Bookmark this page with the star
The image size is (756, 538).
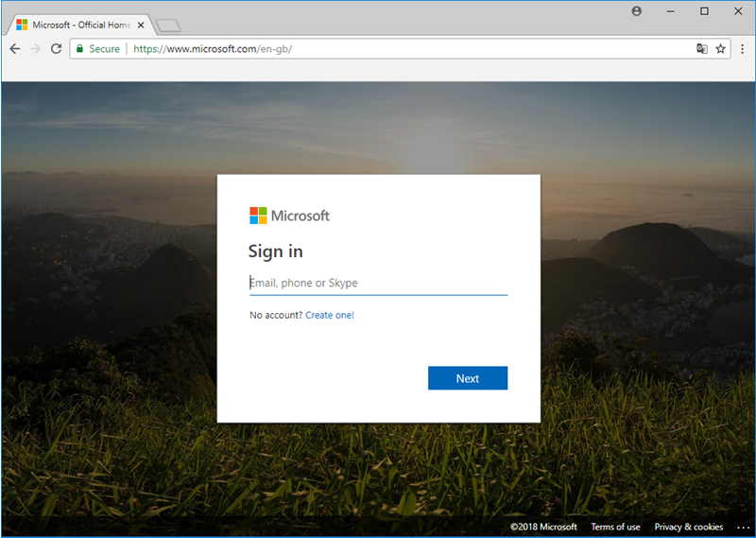pos(720,49)
